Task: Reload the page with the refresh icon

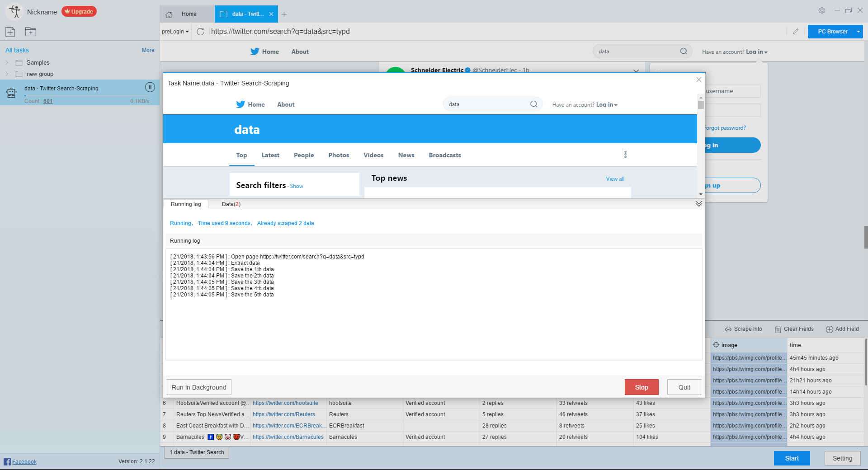Action: (201, 32)
